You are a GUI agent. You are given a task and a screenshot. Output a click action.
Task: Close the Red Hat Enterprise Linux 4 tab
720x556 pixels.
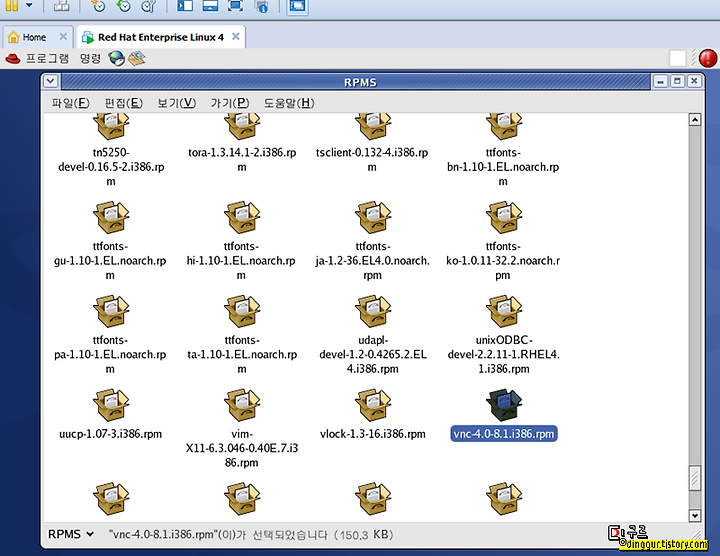[236, 37]
